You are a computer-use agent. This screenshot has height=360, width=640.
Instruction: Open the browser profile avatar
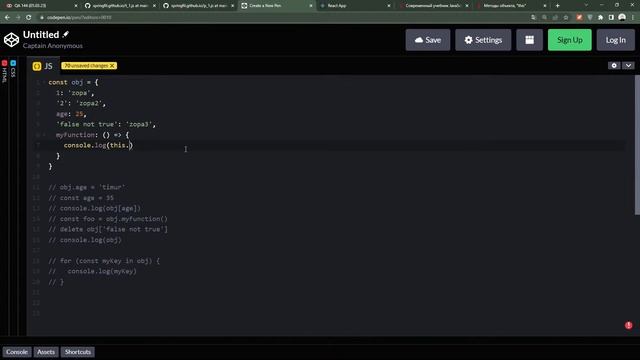[x=622, y=18]
